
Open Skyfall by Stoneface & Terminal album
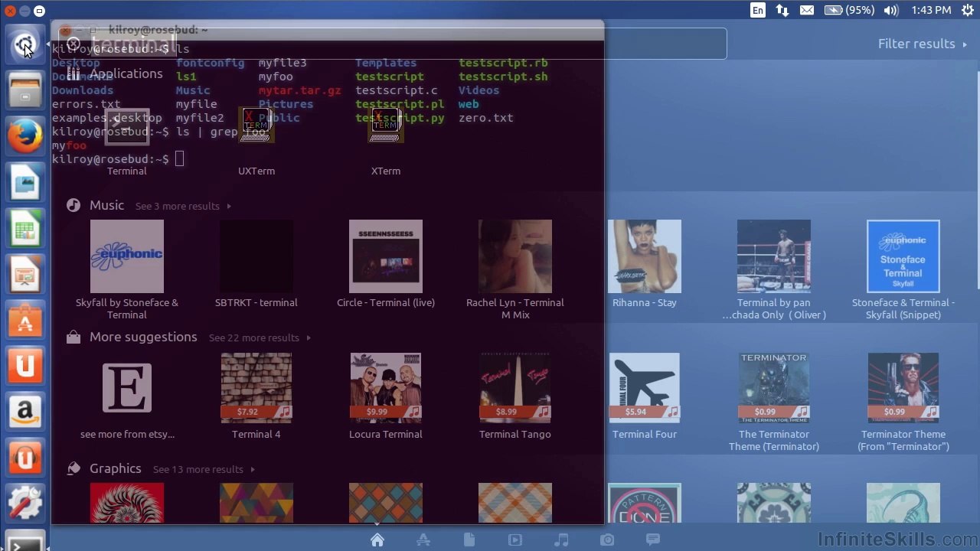[127, 269]
